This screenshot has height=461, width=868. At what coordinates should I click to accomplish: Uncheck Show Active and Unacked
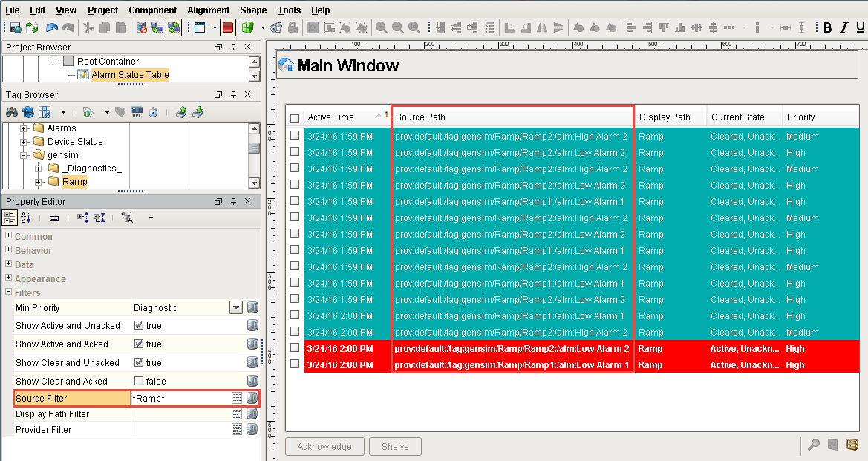tap(139, 326)
